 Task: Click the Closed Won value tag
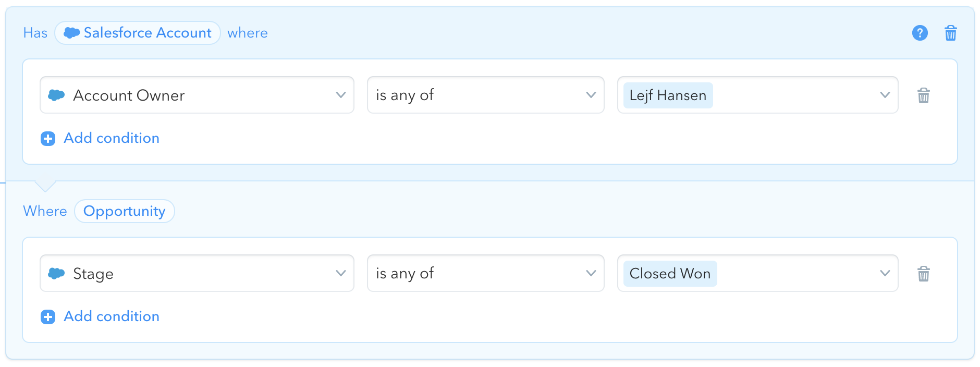670,274
